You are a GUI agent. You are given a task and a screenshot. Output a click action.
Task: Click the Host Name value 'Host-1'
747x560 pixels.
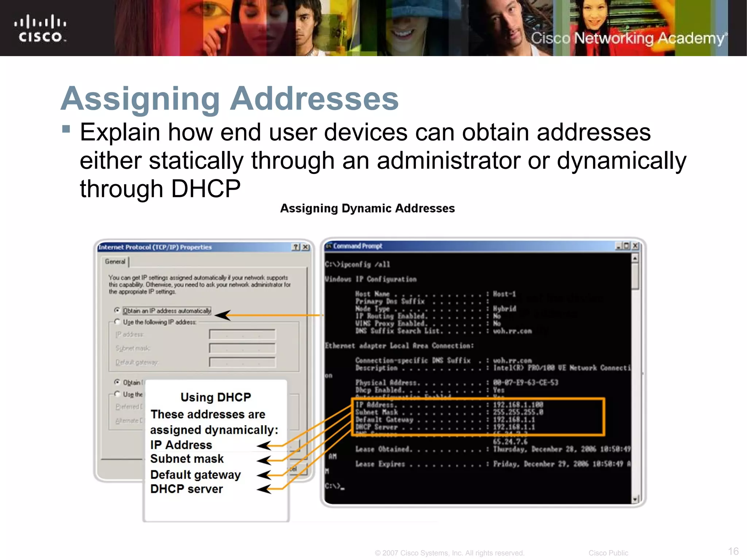click(504, 294)
